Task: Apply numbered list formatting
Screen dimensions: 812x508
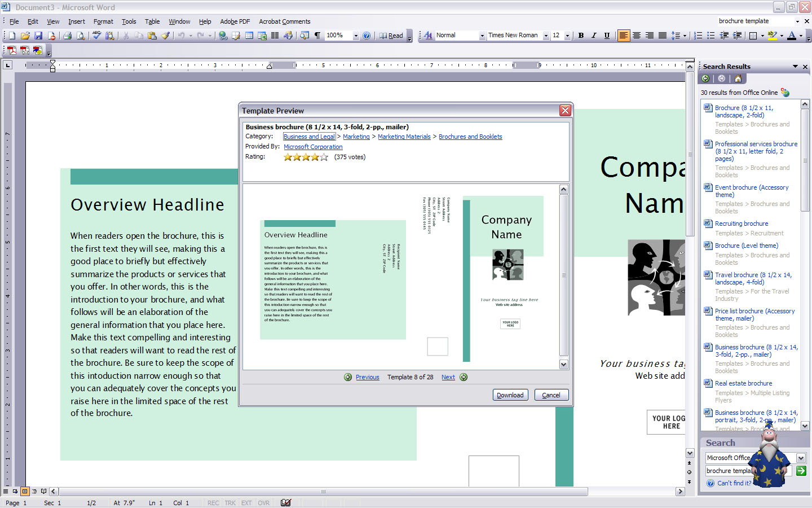Action: click(698, 36)
